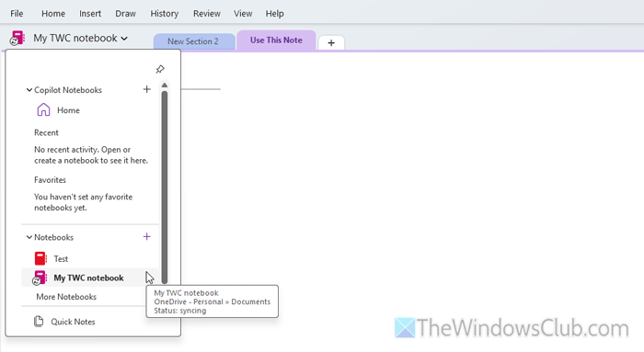
Task: Create a new Copilot notebook
Action: [146, 89]
